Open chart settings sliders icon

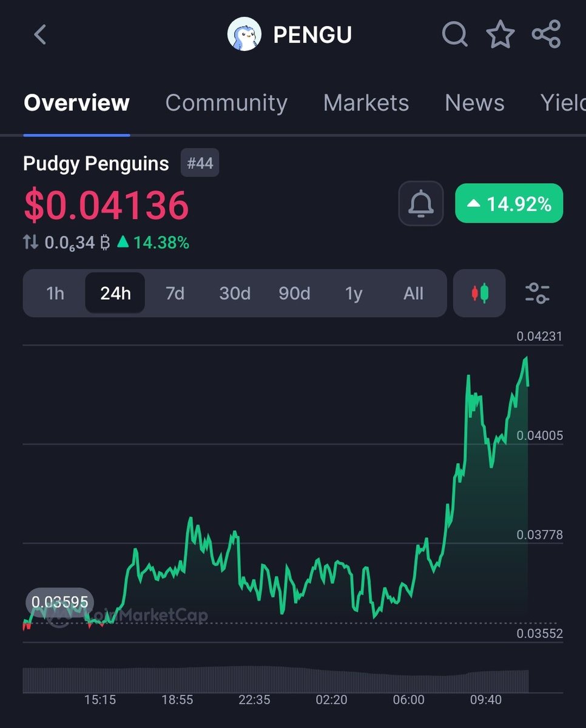(x=537, y=294)
